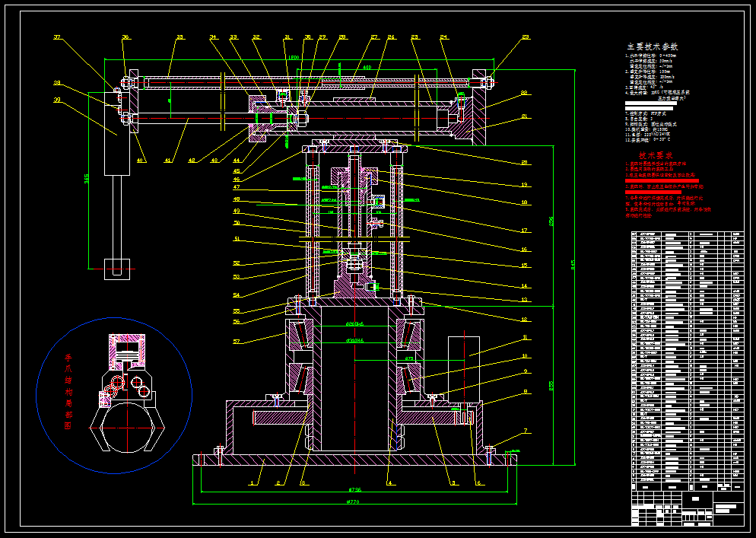This screenshot has height=538, width=756.
Task: Click callout 1 under the base plate
Action: click(251, 483)
